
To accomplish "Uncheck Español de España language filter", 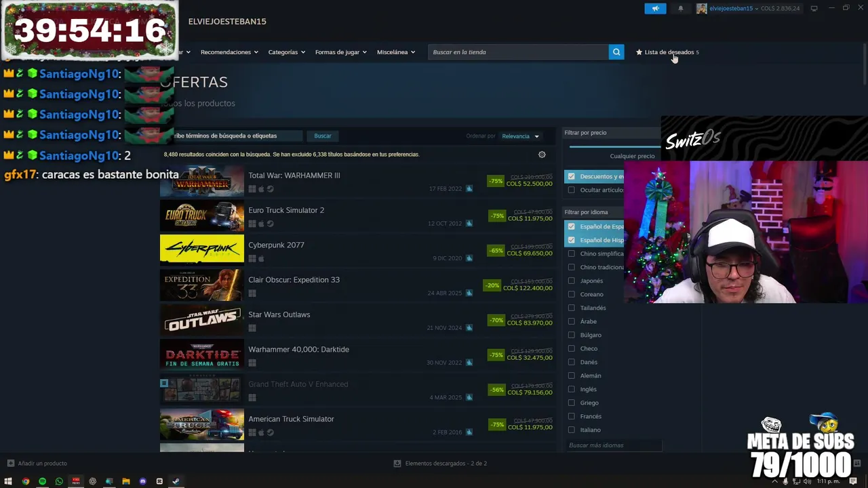I will click(571, 226).
